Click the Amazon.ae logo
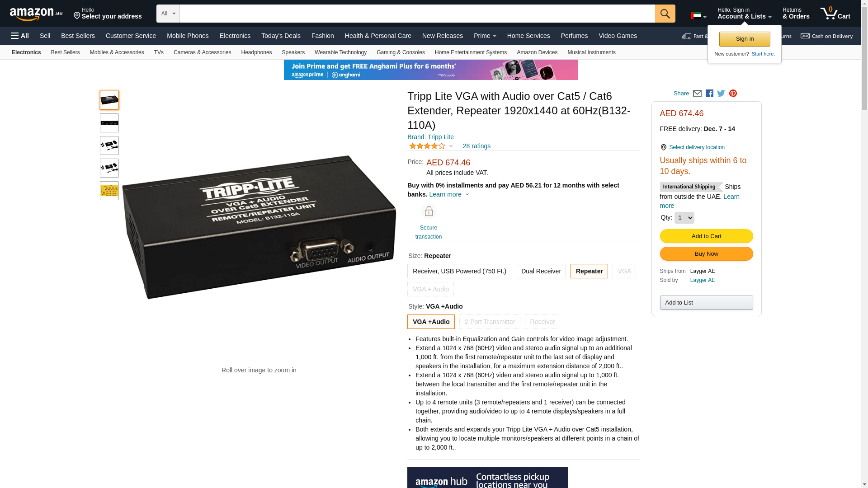 coord(36,14)
